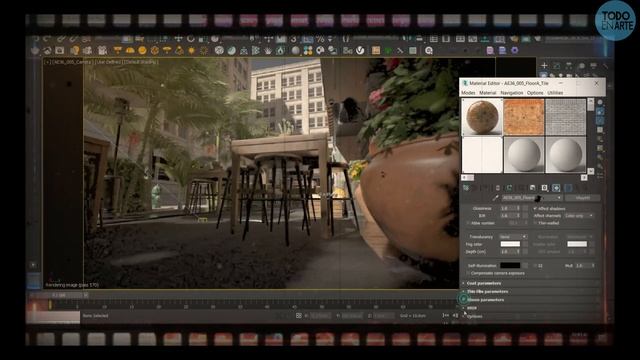Open the Affect channels dropdown
Screen dimensions: 640x360
pos(579,216)
